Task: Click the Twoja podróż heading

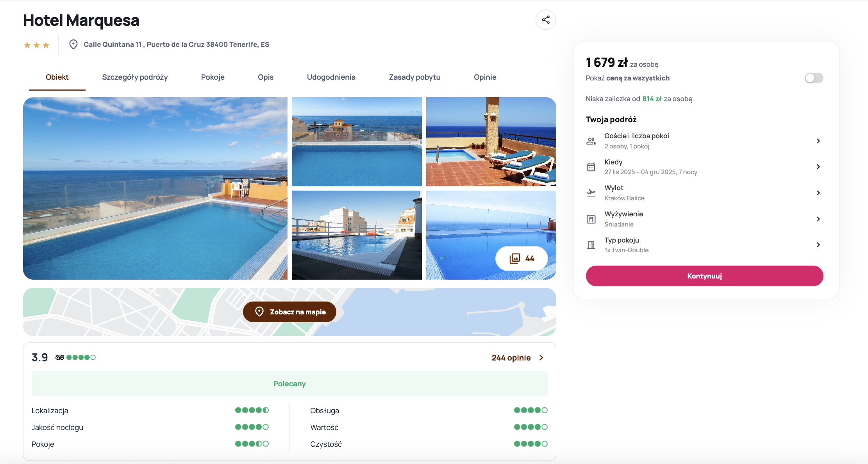Action: 611,120
